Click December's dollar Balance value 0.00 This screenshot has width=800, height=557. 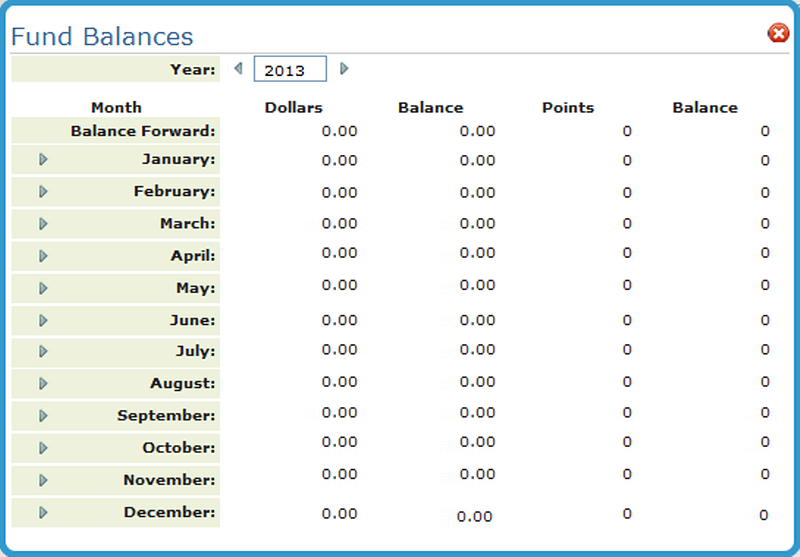click(474, 517)
